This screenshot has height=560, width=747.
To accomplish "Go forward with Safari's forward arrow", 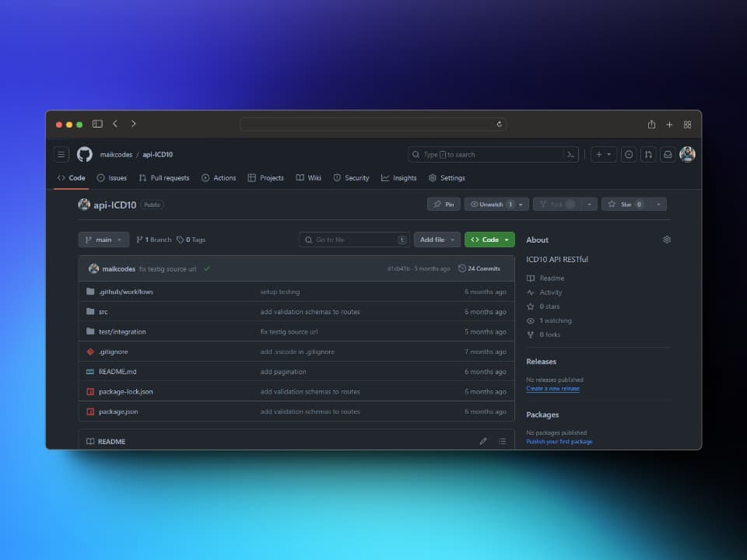I will point(133,124).
